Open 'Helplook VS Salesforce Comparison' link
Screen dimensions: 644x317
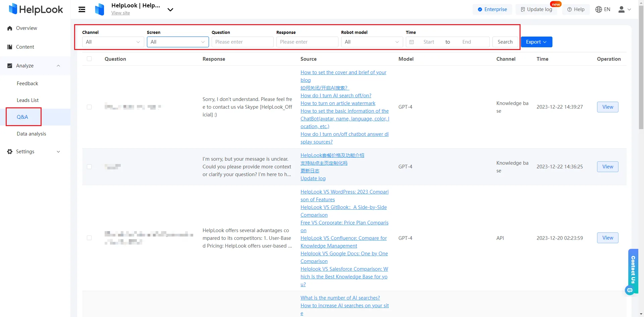tap(344, 277)
